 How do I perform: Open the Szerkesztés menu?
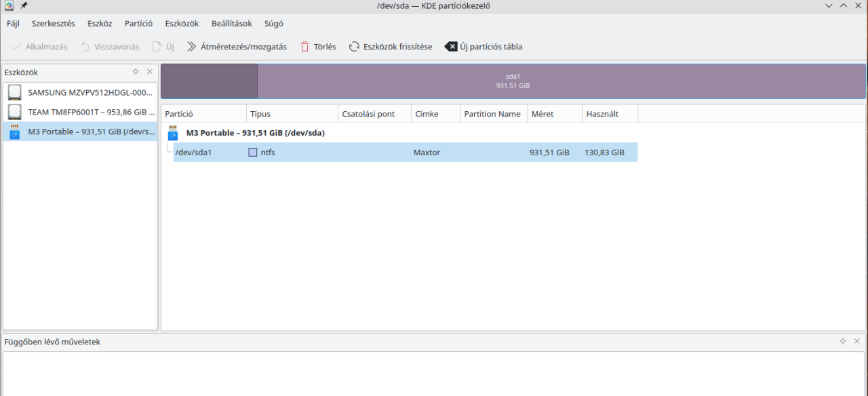[x=54, y=23]
